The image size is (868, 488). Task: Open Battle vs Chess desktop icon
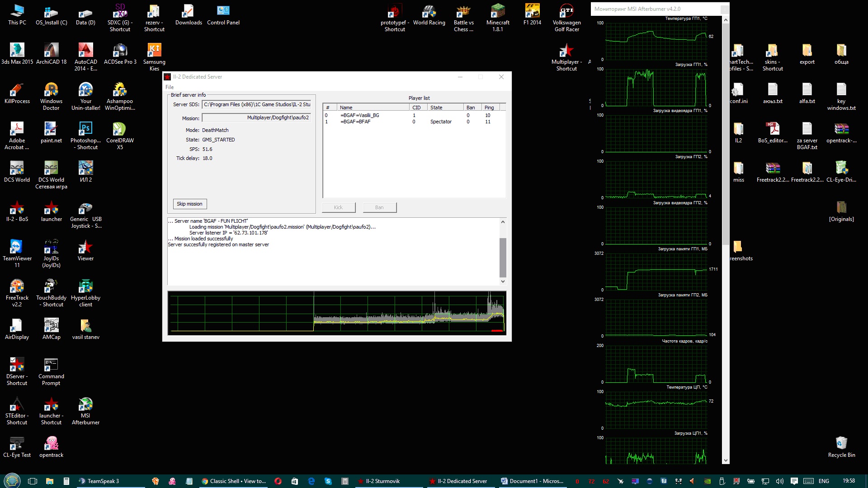(x=463, y=18)
